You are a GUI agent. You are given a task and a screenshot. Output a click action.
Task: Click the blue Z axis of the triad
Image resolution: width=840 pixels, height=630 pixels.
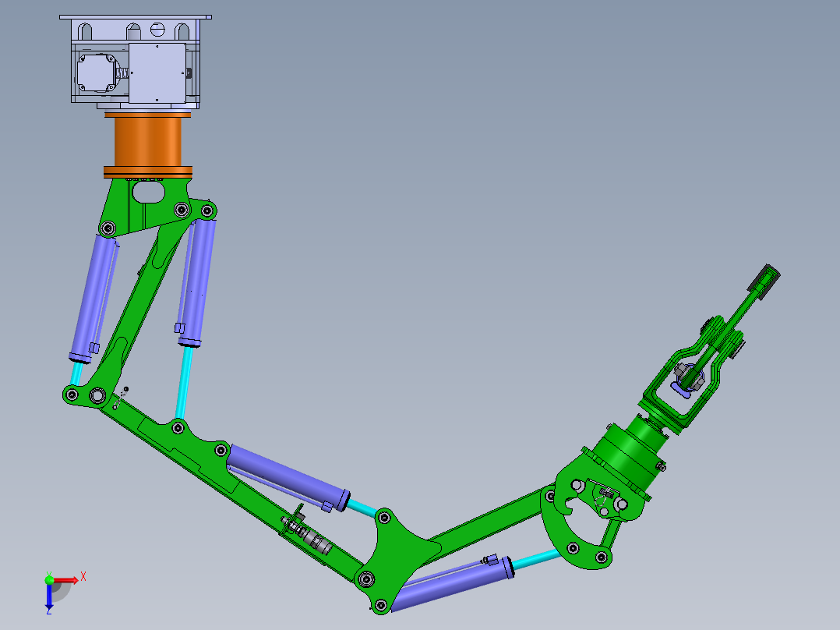pyautogui.click(x=49, y=596)
